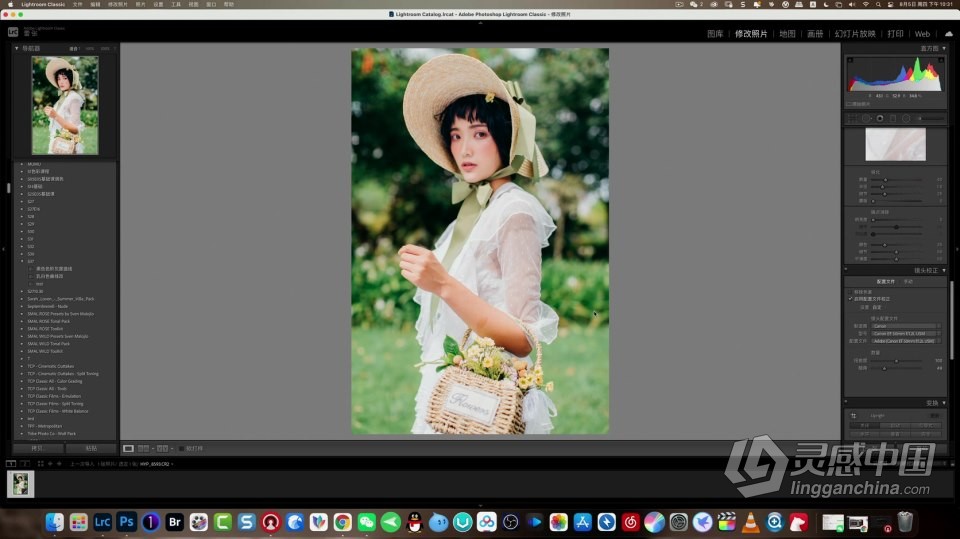Screen dimensions: 960x539
Task: Toggle 变换 panel on/off switch
Action: coord(846,403)
